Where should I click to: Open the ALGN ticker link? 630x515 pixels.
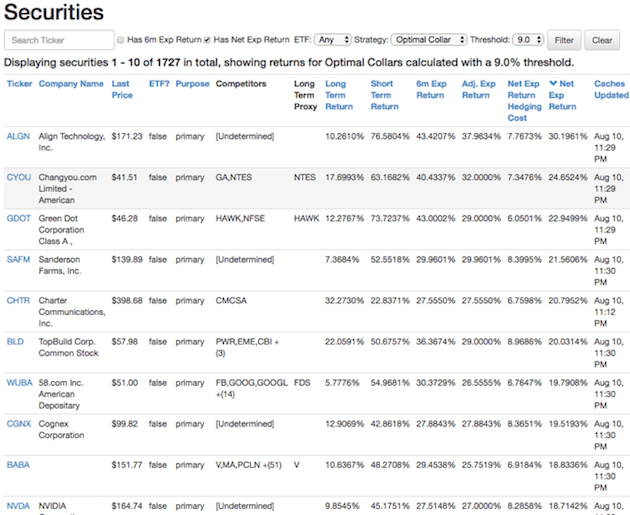pos(18,135)
